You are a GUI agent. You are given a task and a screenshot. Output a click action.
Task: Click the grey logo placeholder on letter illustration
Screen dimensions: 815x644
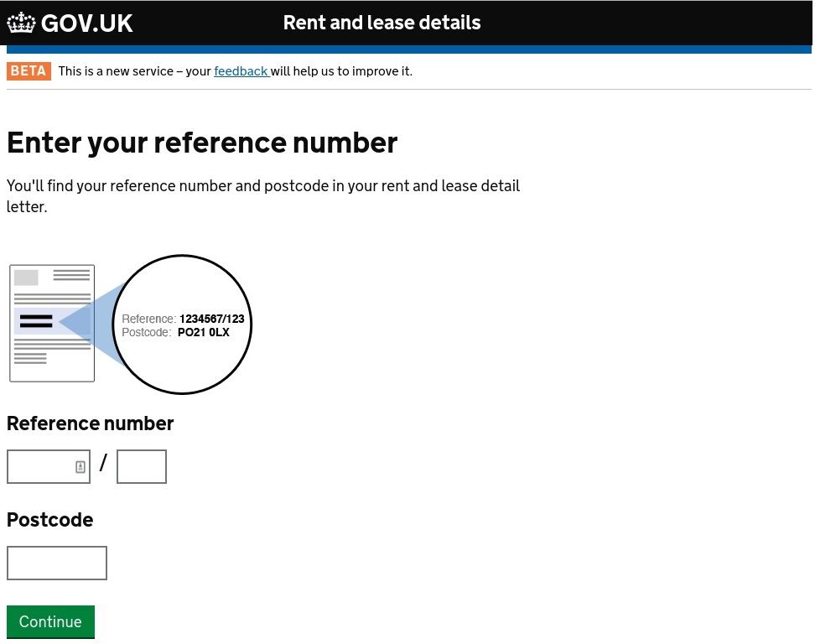(x=26, y=278)
